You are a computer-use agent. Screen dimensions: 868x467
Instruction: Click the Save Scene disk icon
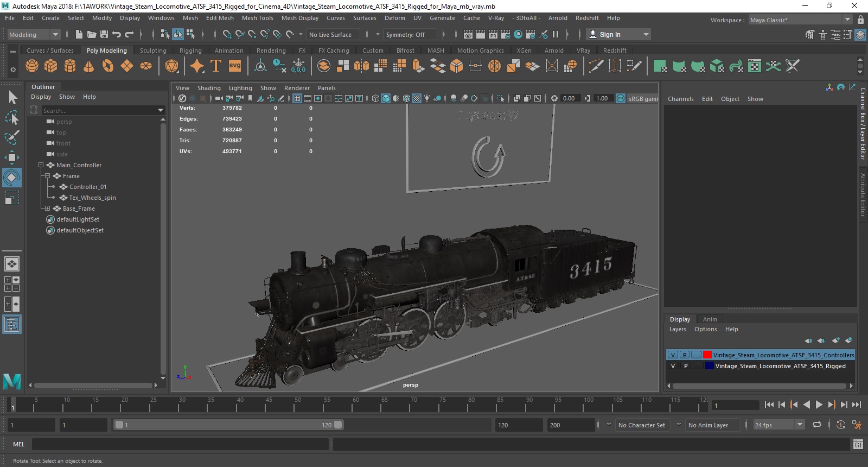[104, 34]
